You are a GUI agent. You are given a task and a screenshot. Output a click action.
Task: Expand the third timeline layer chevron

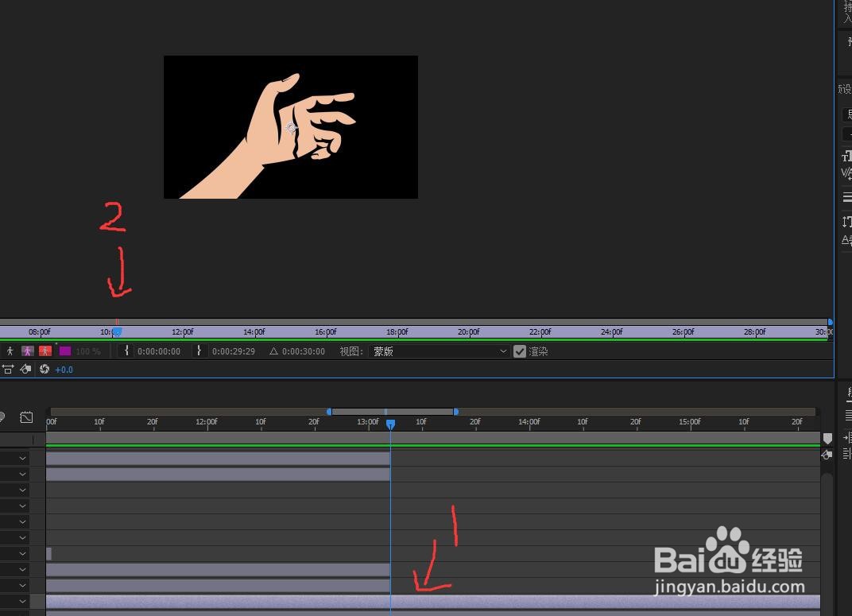pos(22,490)
